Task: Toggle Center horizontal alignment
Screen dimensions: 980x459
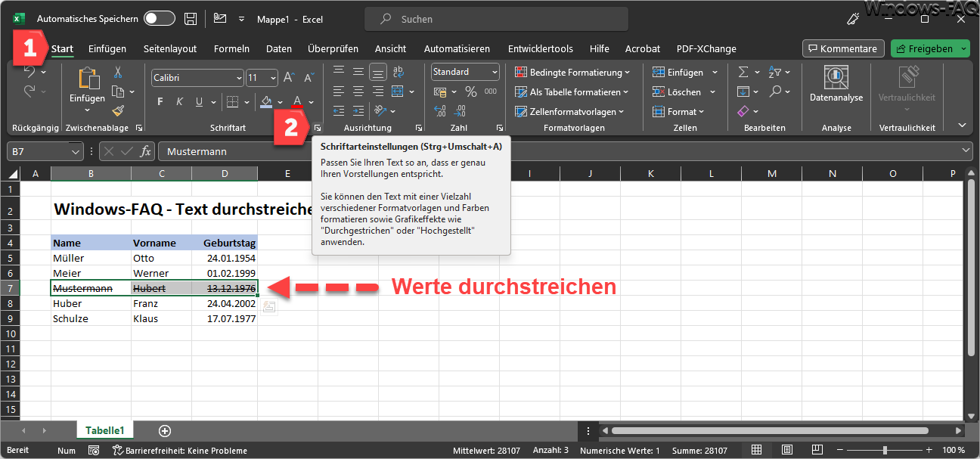Action: (x=358, y=91)
